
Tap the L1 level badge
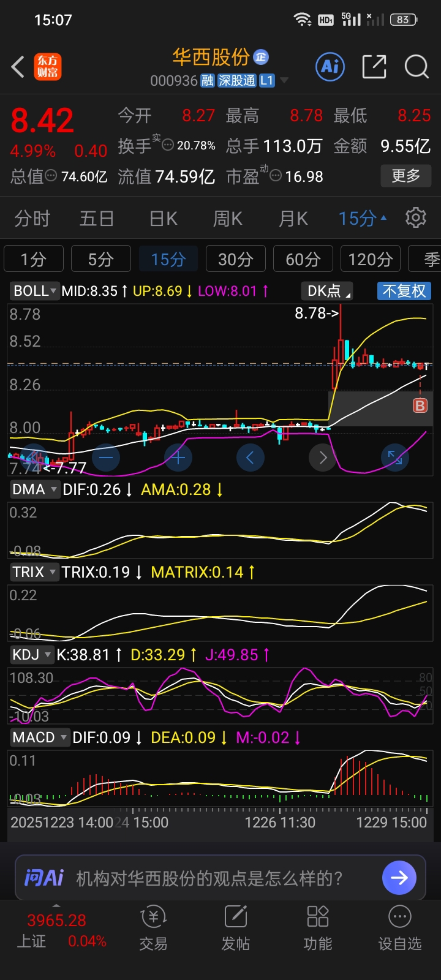(x=267, y=81)
